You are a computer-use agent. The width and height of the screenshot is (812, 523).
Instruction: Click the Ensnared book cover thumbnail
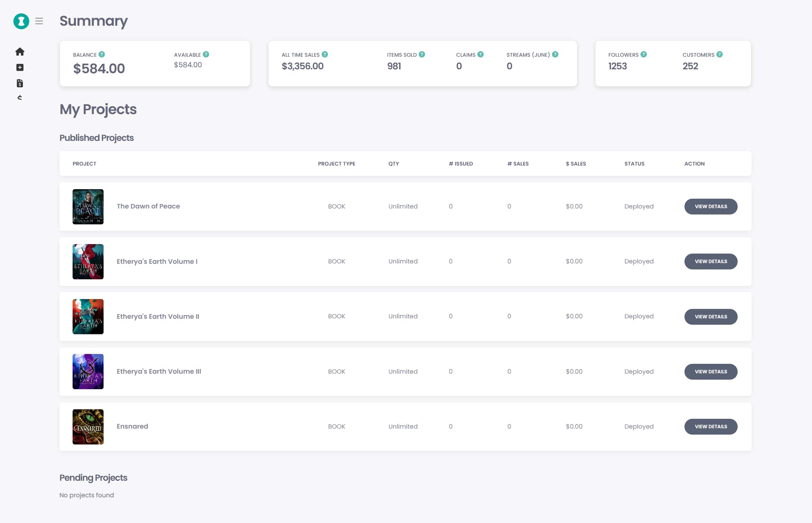pyautogui.click(x=88, y=427)
